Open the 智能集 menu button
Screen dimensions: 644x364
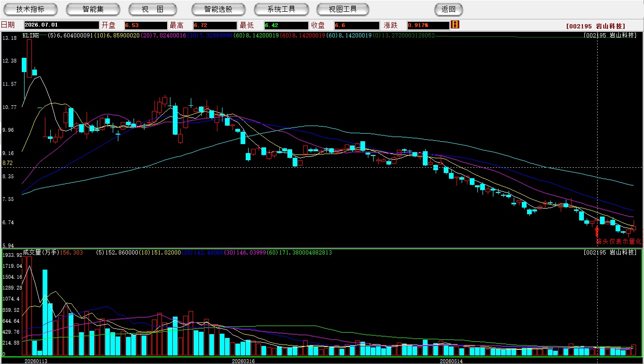tap(93, 9)
